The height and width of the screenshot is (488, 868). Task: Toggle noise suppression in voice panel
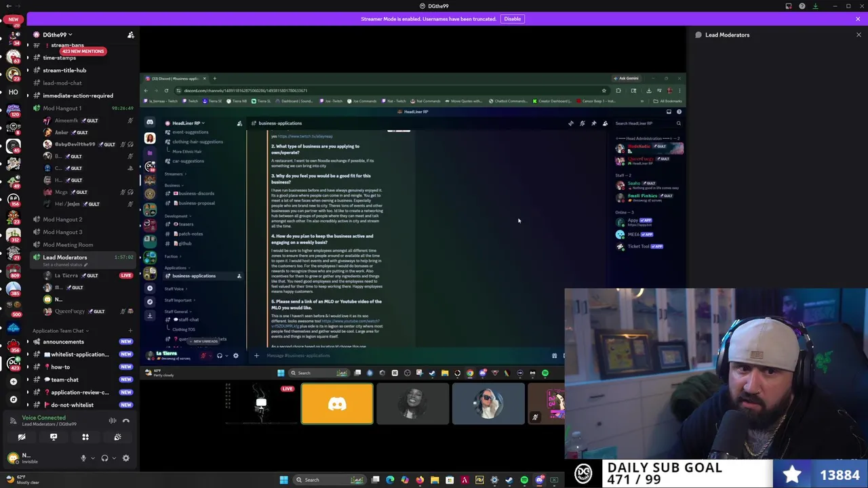click(x=113, y=421)
